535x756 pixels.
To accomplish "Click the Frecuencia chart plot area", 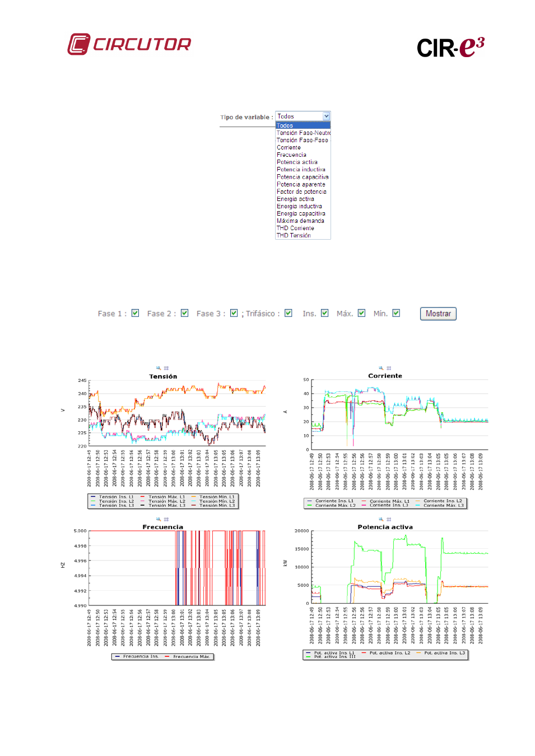I will pos(177,568).
